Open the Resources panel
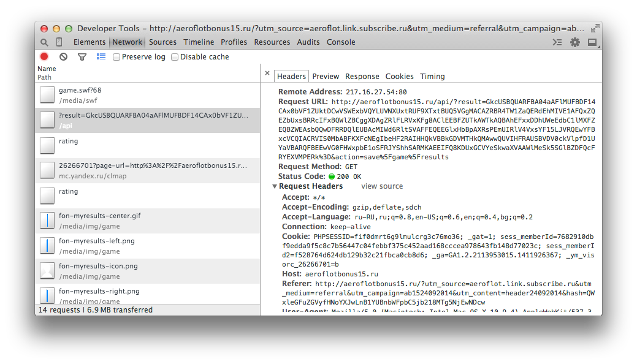Viewport: 637px width, 364px height. click(x=272, y=42)
